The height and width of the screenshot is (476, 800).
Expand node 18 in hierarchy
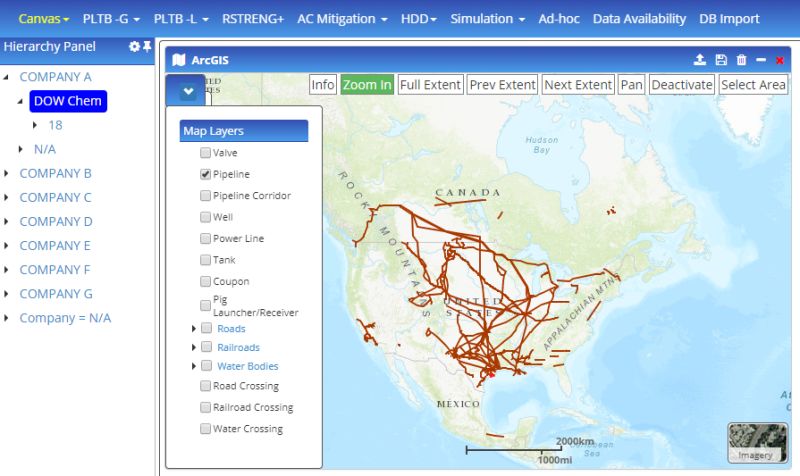coord(35,125)
